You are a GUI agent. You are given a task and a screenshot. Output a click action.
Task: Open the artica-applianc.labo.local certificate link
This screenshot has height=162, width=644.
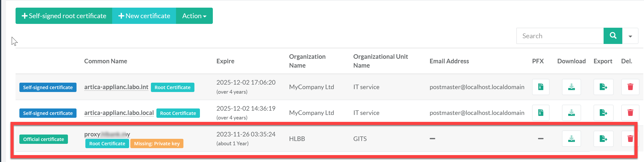pyautogui.click(x=119, y=113)
